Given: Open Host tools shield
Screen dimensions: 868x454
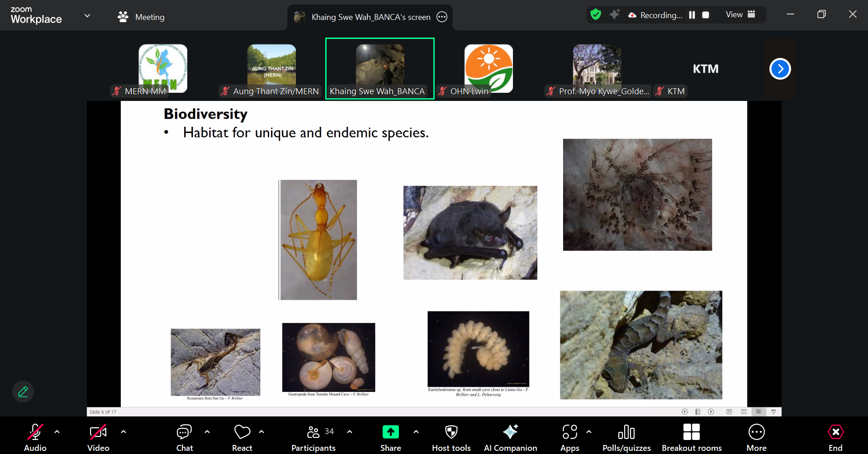Looking at the screenshot, I should point(451,437).
